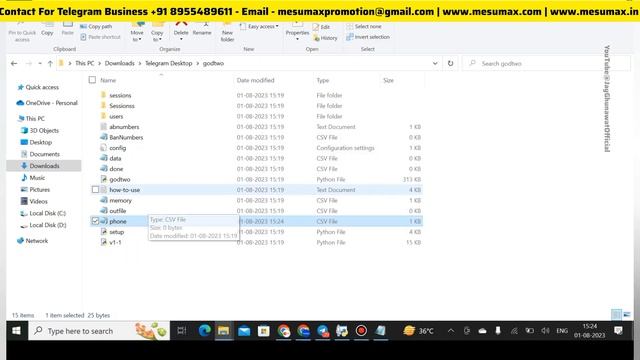Go back using the back arrow
640x360 pixels.
tap(14, 64)
